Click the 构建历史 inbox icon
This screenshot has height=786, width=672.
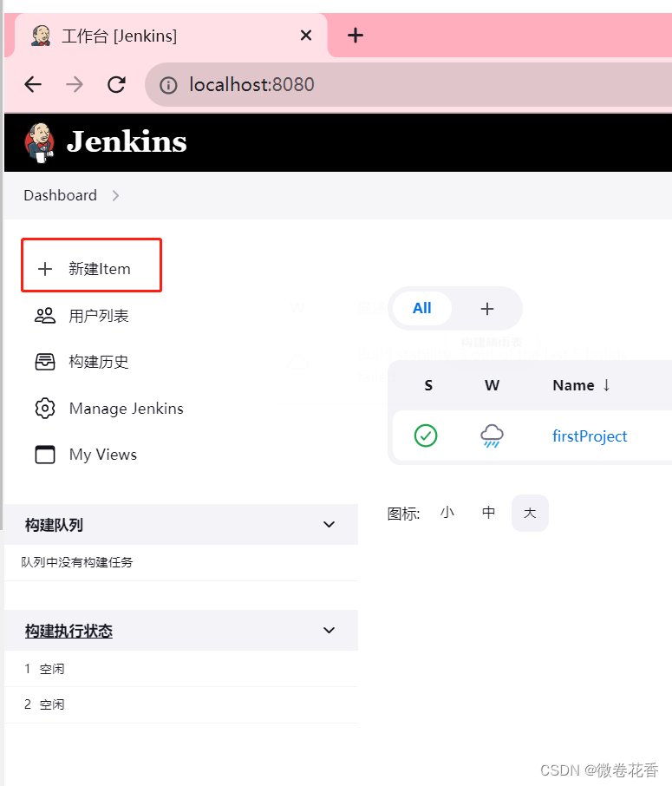coord(45,362)
